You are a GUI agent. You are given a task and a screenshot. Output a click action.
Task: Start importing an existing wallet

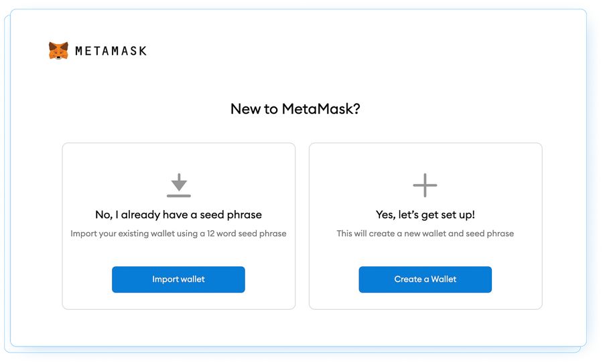coord(178,279)
